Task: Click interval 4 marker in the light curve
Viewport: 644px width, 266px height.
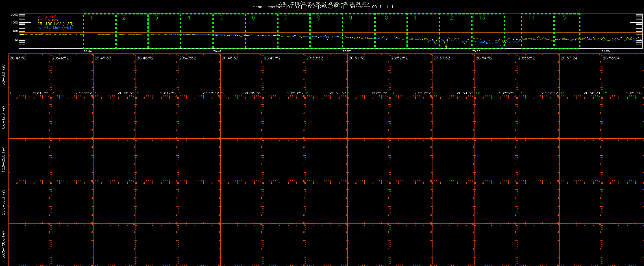Action: (189, 18)
